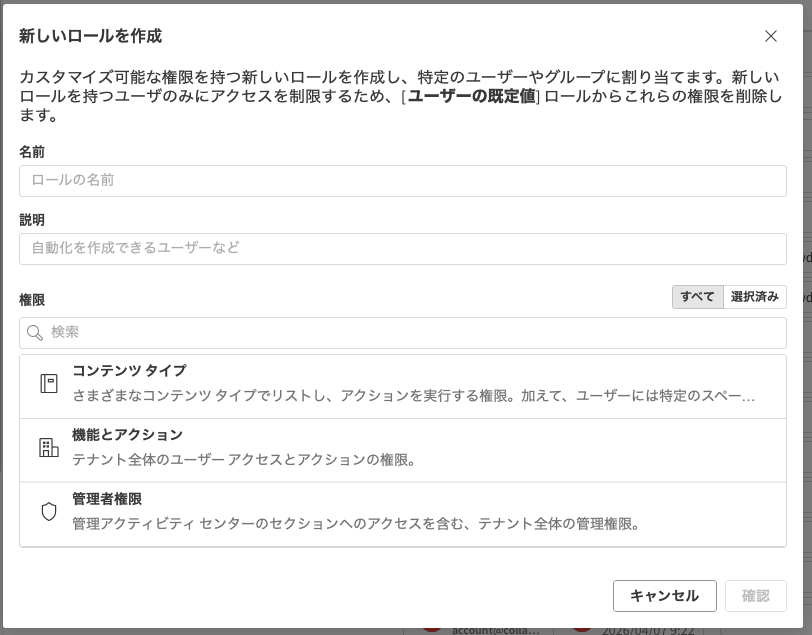Switch permission filter to すべて
812x635 pixels.
point(697,297)
